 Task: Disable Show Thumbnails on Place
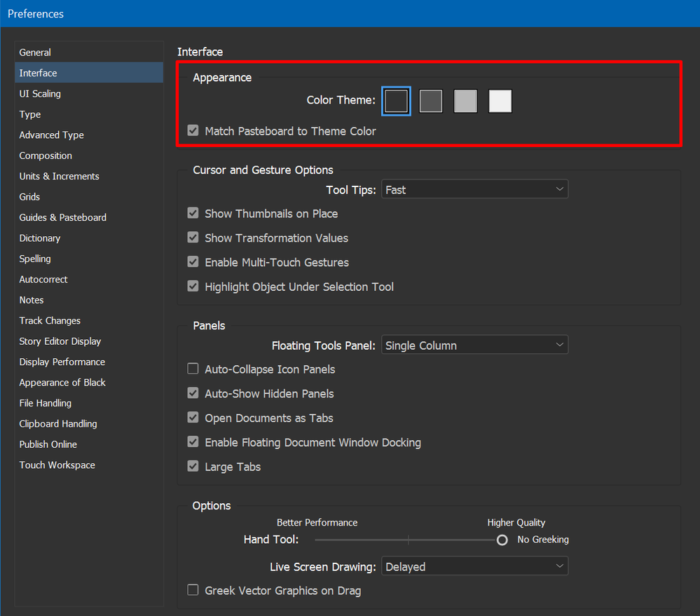point(193,214)
